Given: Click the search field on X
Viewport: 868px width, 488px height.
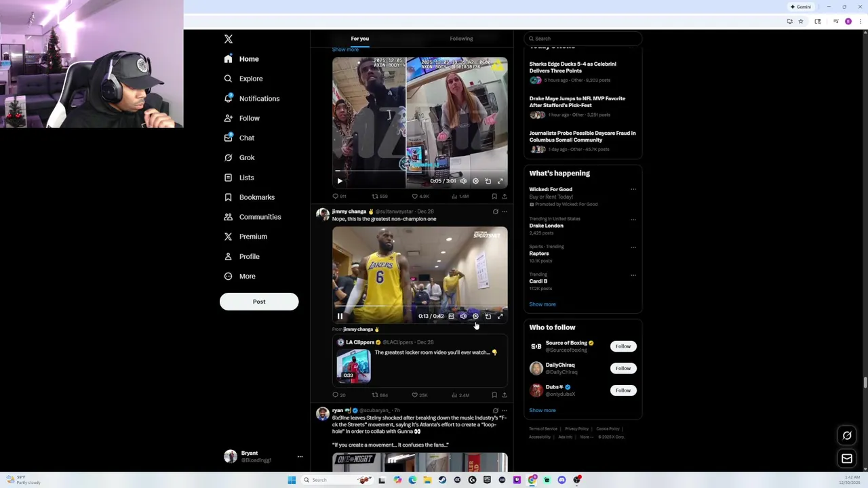Looking at the screenshot, I should point(583,39).
